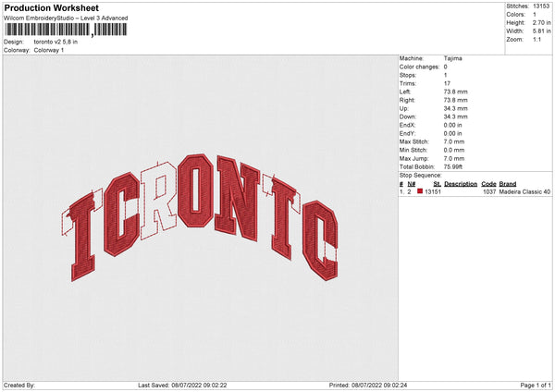Viewport: 555px width, 392px height.
Task: Click the 'Last Saved' timestamp
Action: [x=182, y=385]
